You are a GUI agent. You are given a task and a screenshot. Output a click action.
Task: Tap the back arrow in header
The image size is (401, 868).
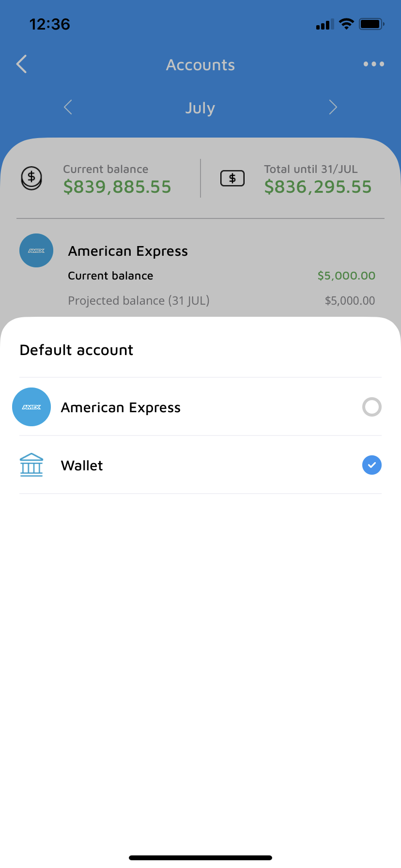click(x=21, y=64)
